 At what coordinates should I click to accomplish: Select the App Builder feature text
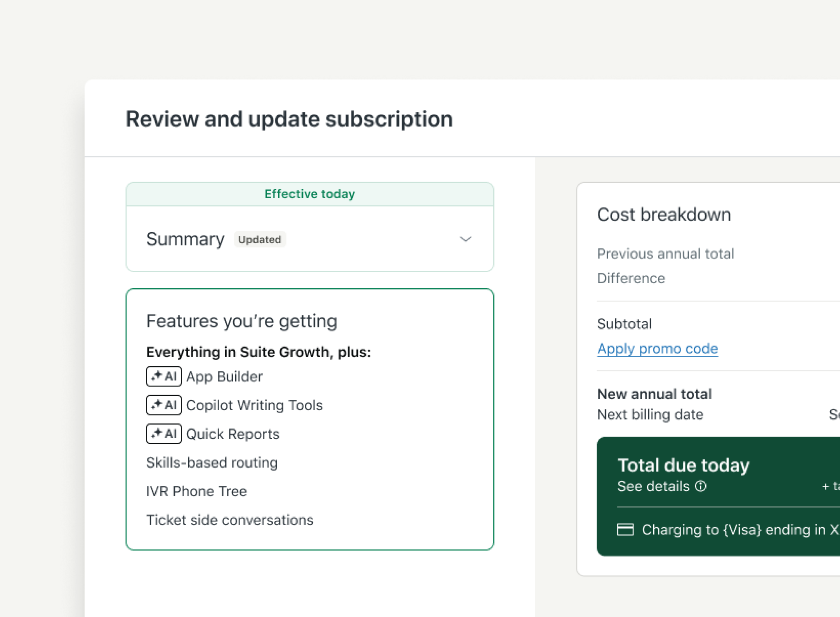224,377
